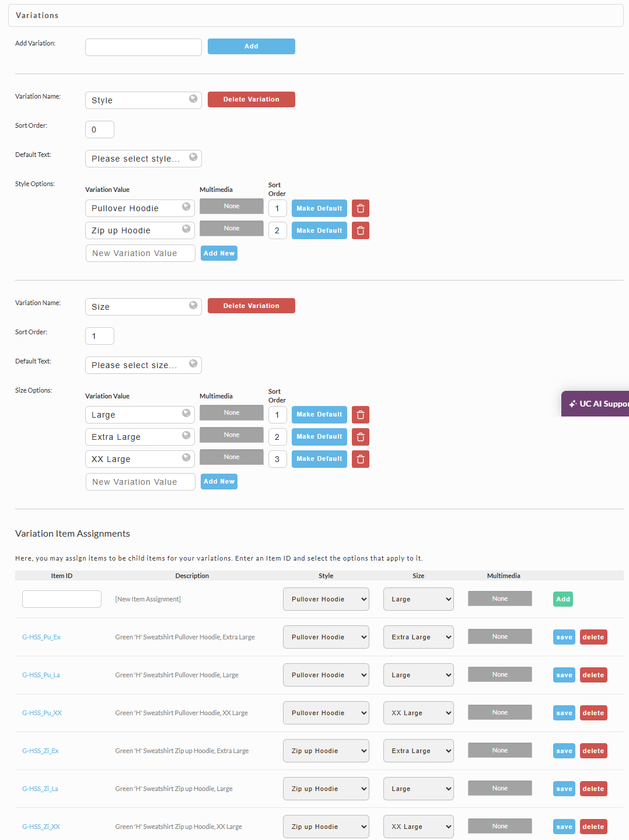Open Size dropdown for G-HSS_ZI_La

[x=418, y=789]
